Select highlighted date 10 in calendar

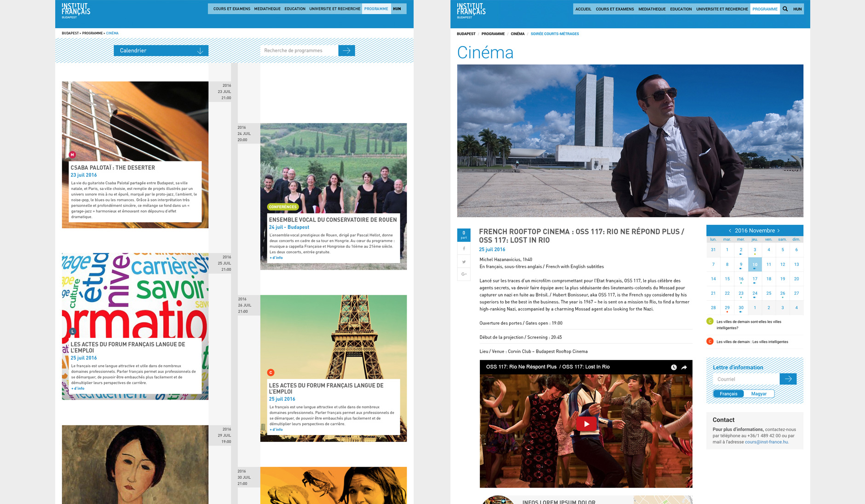pyautogui.click(x=755, y=264)
